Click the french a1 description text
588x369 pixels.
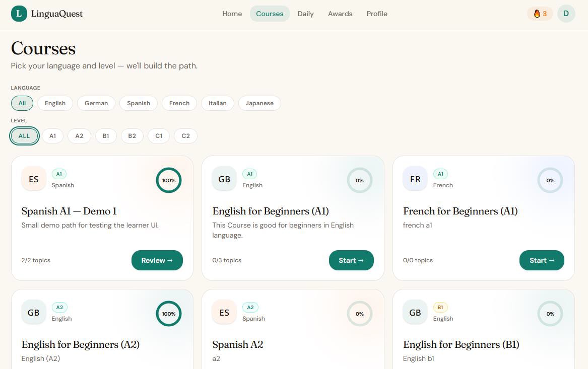point(417,225)
